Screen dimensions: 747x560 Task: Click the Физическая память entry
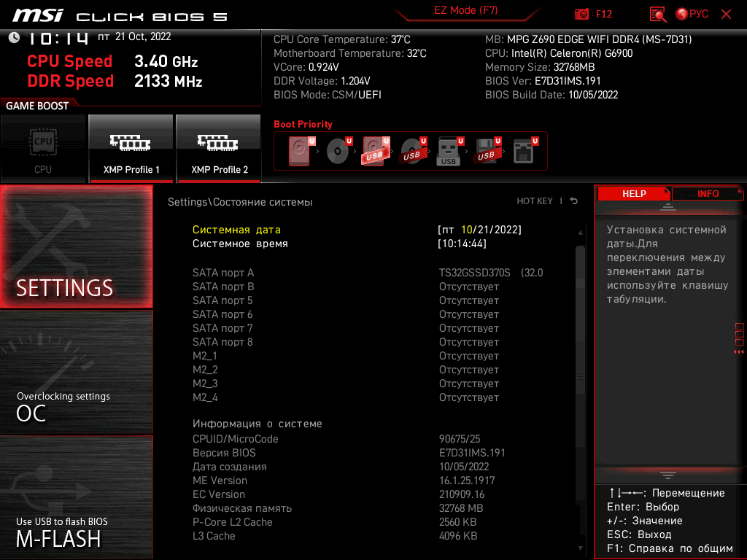pos(338,508)
